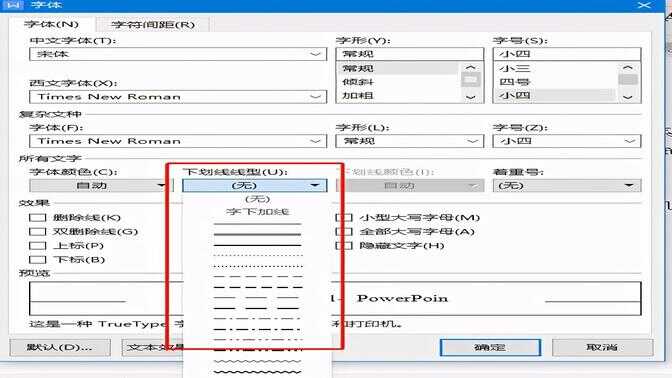Viewport: 672px width, 378px height.
Task: Click the 字号 list down arrow
Action: click(x=628, y=97)
